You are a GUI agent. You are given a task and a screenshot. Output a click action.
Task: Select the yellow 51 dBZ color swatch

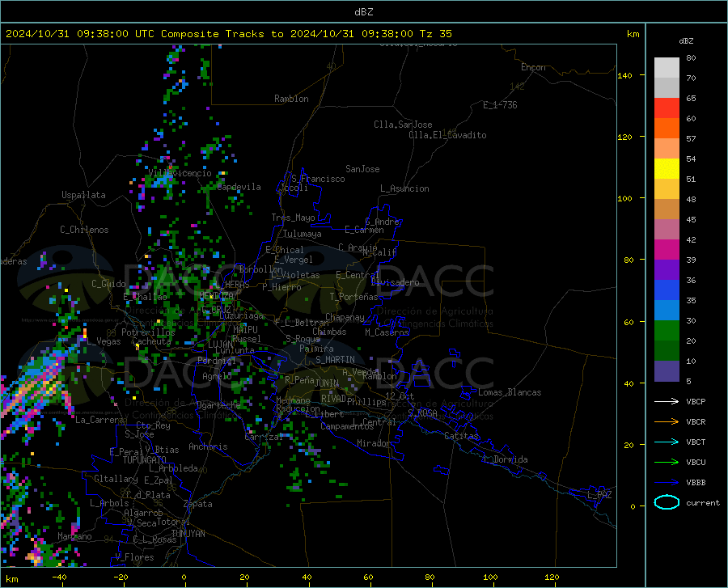click(667, 169)
